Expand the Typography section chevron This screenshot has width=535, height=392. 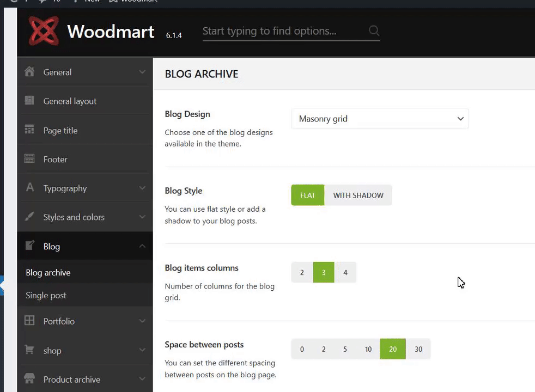142,188
